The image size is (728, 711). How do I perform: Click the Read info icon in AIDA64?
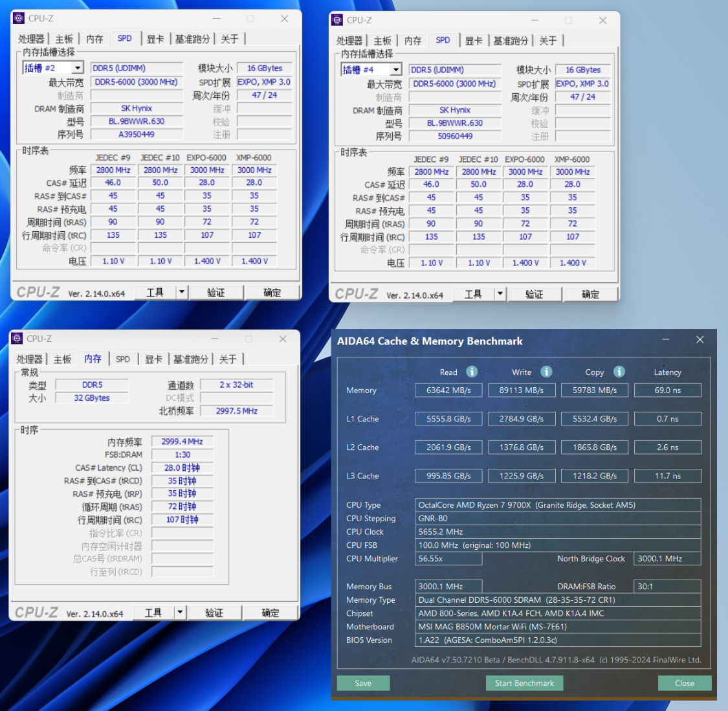coord(472,372)
